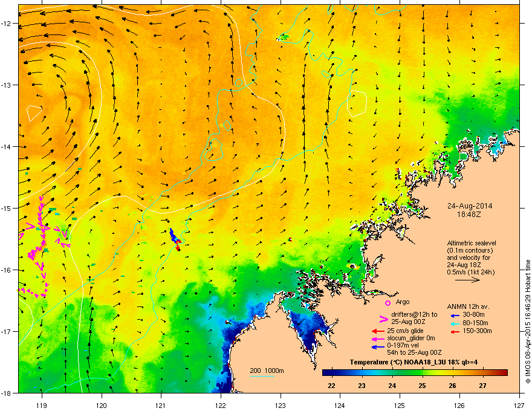Click the longitude axis label 127
The height and width of the screenshot is (411, 532).
tap(519, 405)
